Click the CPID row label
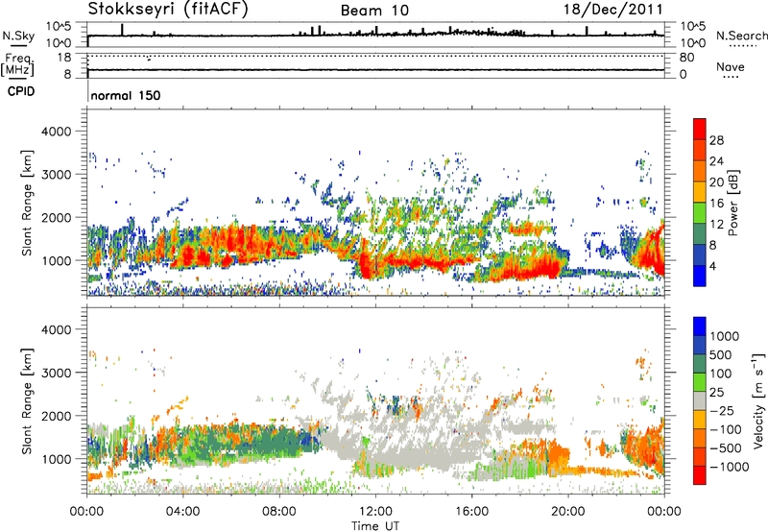Screen dimensions: 768x532 pos(21,91)
